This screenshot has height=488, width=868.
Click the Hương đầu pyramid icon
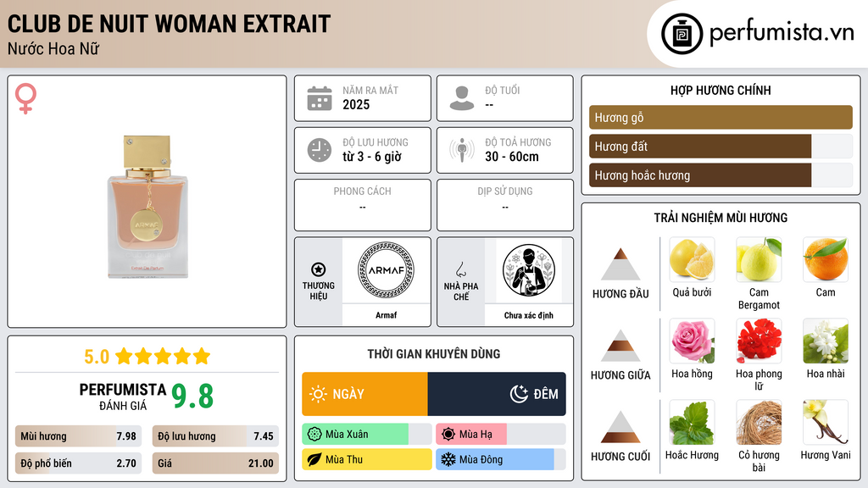(620, 264)
